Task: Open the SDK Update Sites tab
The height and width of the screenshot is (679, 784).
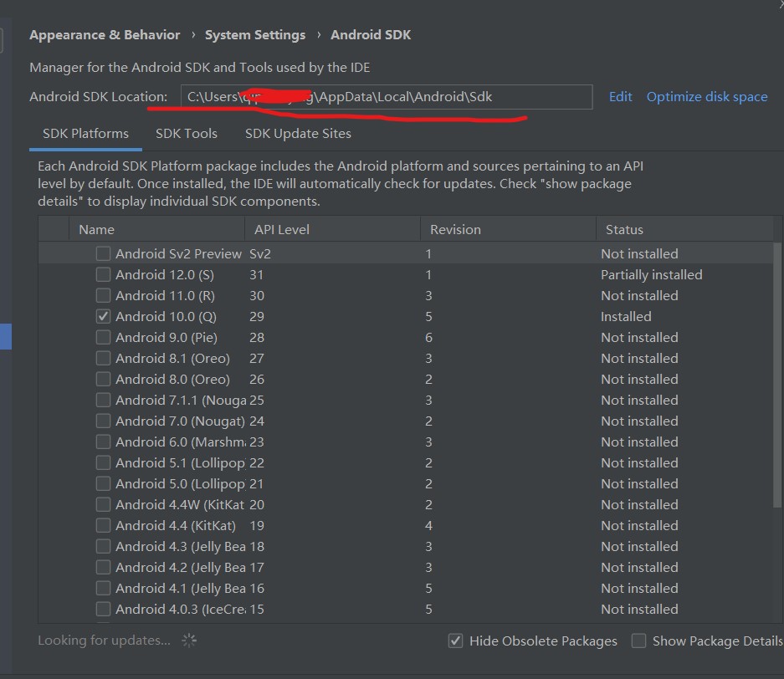Action: (x=297, y=133)
